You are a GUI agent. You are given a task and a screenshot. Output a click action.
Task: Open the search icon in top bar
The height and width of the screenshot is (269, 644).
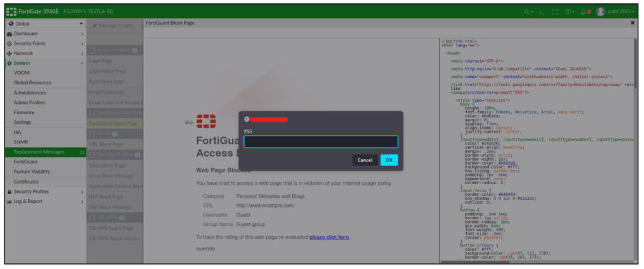527,12
